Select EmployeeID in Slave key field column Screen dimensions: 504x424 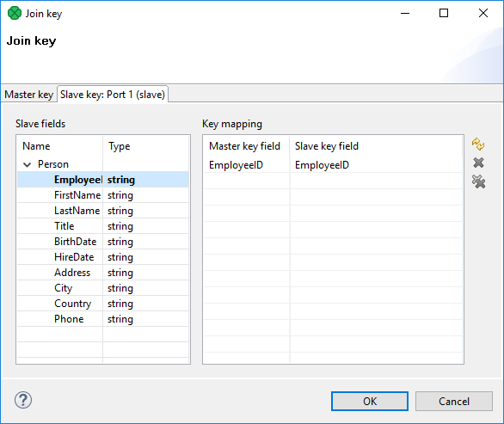tap(322, 165)
